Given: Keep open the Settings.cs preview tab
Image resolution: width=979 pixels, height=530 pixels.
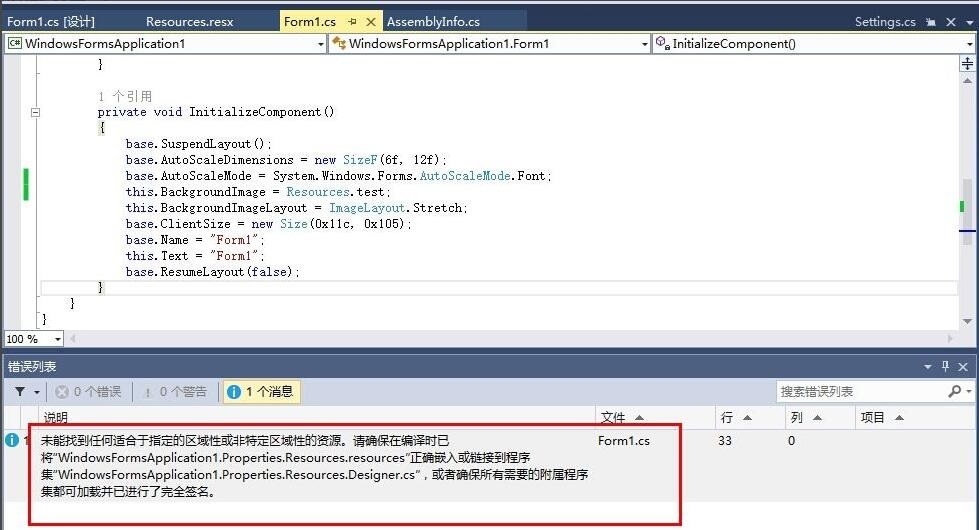Looking at the screenshot, I should pyautogui.click(x=931, y=22).
